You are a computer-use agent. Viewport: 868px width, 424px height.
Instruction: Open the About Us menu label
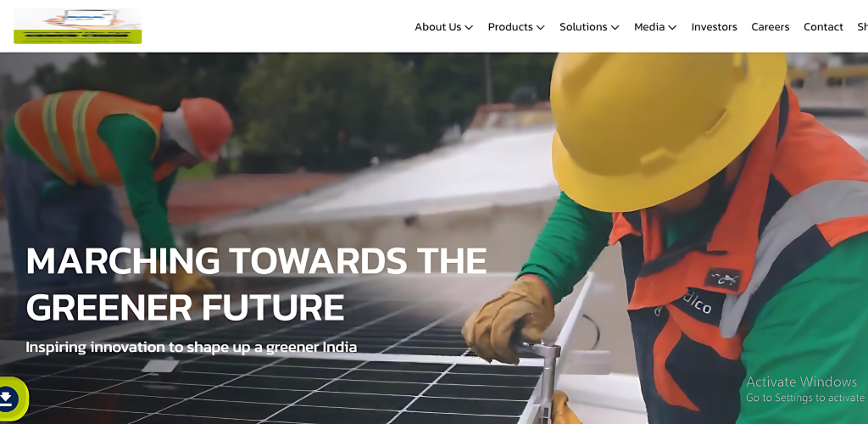click(438, 26)
